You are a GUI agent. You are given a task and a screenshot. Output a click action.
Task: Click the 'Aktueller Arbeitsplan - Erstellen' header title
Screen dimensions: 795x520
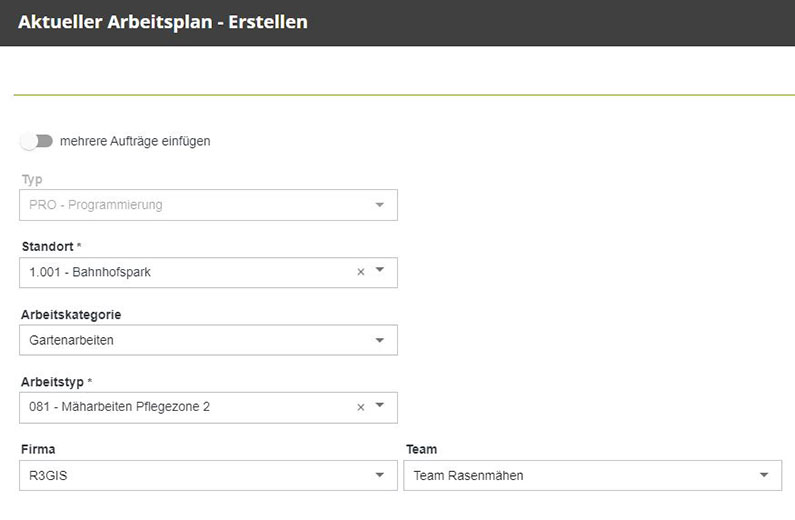[x=163, y=21]
